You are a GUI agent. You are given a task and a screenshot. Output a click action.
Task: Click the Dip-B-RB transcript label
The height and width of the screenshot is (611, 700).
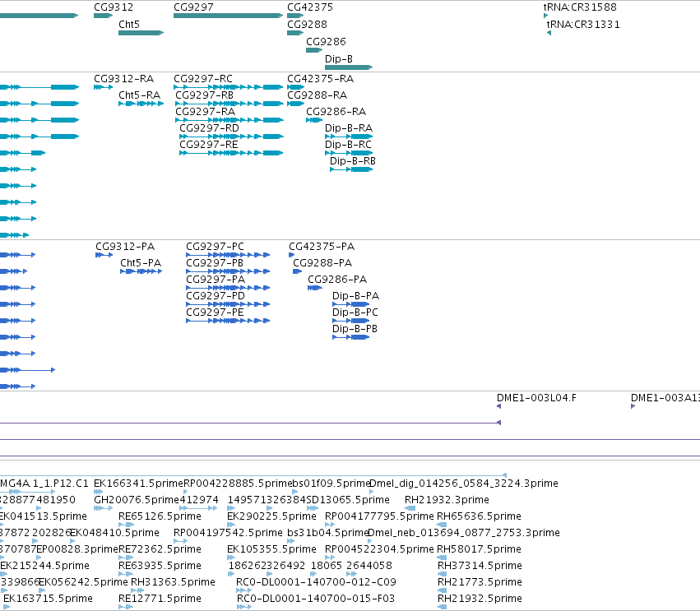(x=353, y=161)
